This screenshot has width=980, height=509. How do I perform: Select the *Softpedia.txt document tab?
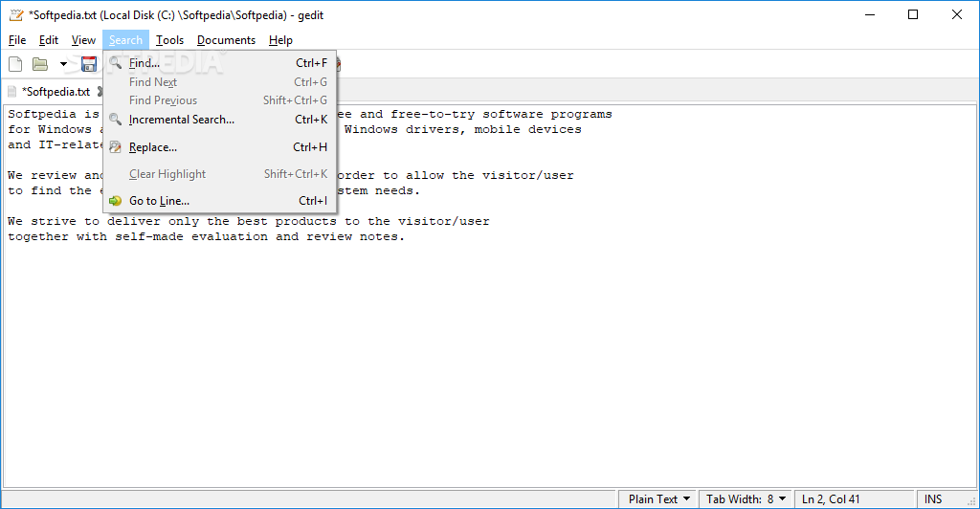coord(56,92)
